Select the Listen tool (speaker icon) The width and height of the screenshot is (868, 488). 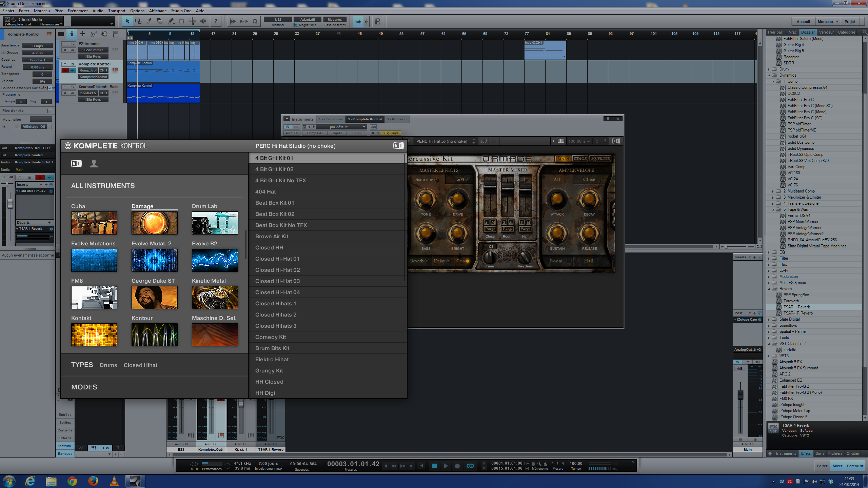202,21
